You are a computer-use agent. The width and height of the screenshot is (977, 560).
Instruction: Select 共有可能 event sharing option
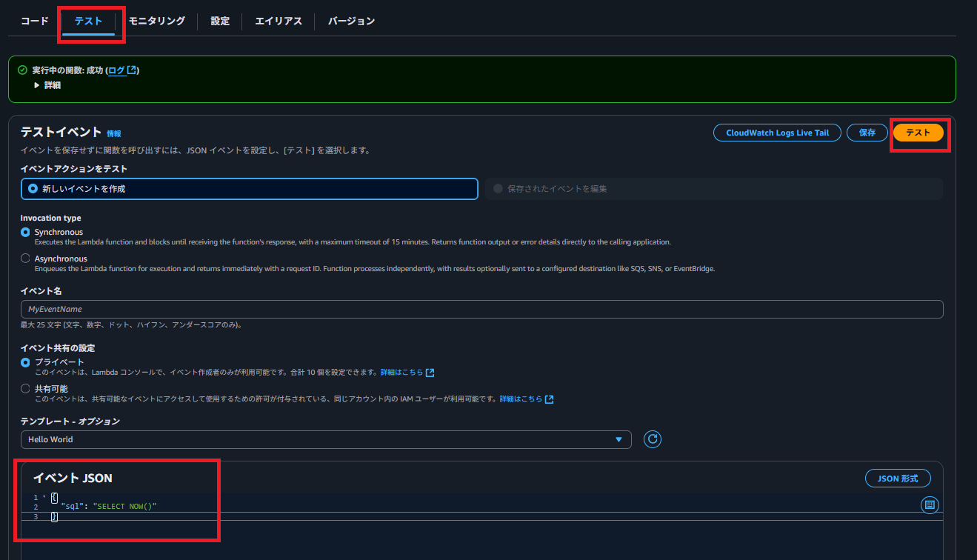coord(25,389)
